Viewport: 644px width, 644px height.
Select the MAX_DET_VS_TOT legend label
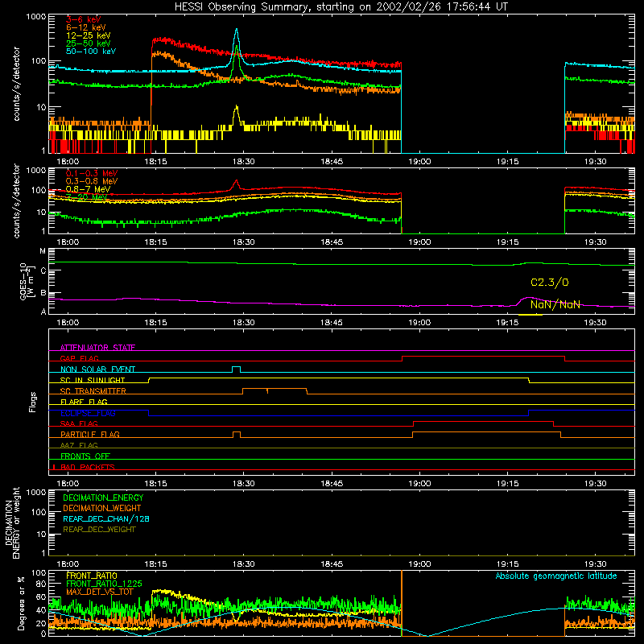coord(99,592)
